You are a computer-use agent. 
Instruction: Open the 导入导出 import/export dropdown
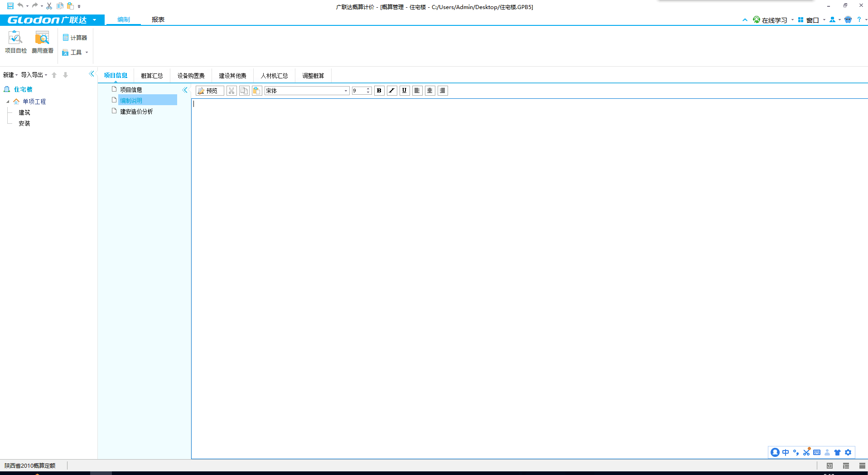tap(34, 75)
